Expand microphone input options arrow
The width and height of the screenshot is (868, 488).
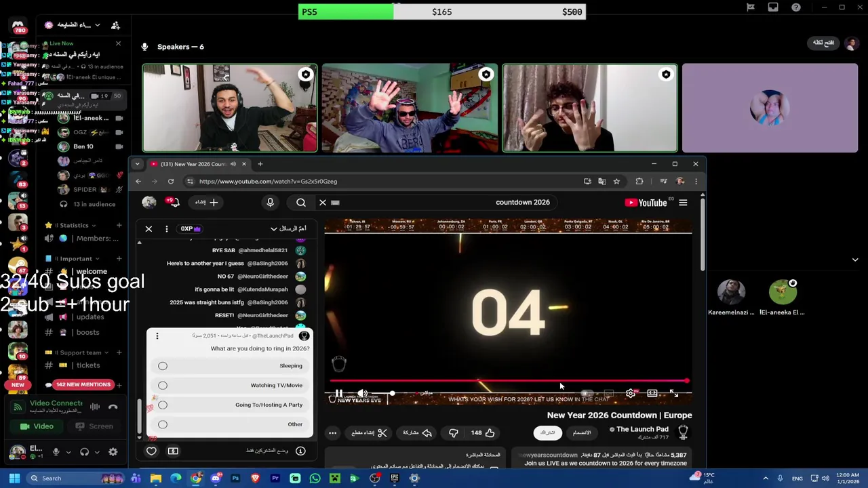point(68,452)
